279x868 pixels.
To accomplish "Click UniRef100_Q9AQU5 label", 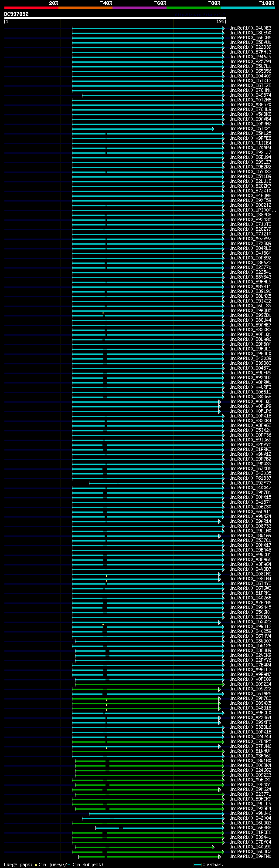I will click(x=250, y=310).
